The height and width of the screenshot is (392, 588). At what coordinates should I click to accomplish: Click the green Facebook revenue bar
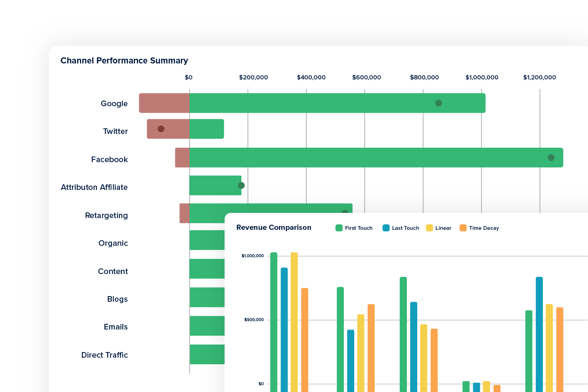pyautogui.click(x=376, y=157)
